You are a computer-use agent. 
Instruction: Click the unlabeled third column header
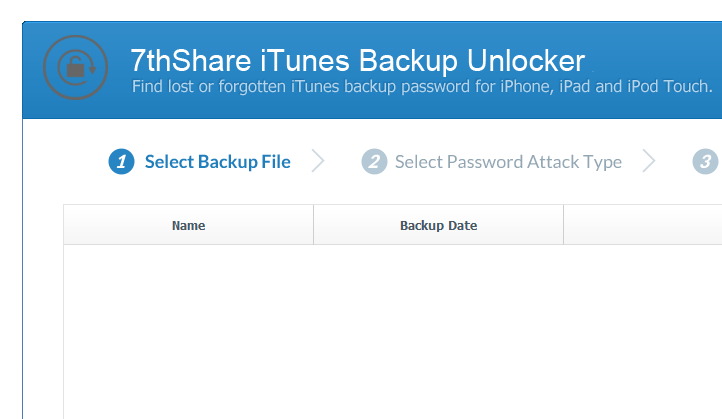coord(642,225)
